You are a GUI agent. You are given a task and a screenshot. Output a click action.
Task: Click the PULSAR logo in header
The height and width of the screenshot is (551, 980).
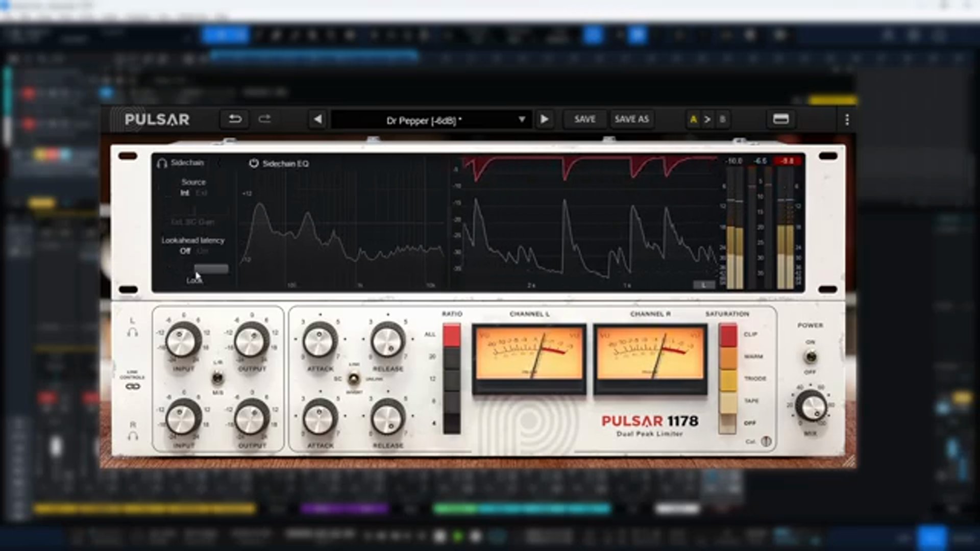(157, 120)
